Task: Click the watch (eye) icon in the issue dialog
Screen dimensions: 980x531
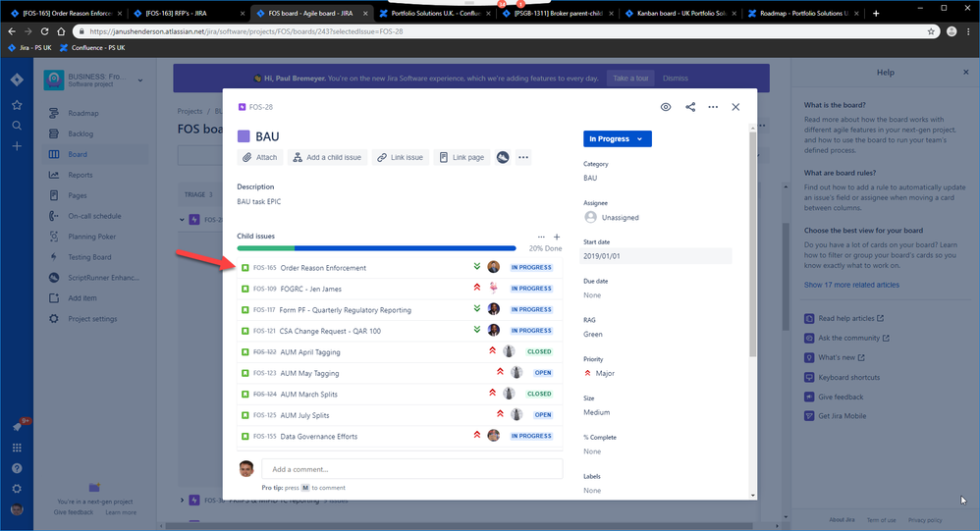Action: 666,107
